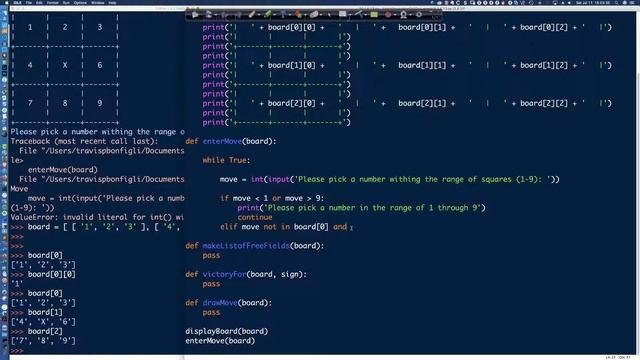Open annotation toolbar settings gear
The image size is (640, 360).
point(419,15)
